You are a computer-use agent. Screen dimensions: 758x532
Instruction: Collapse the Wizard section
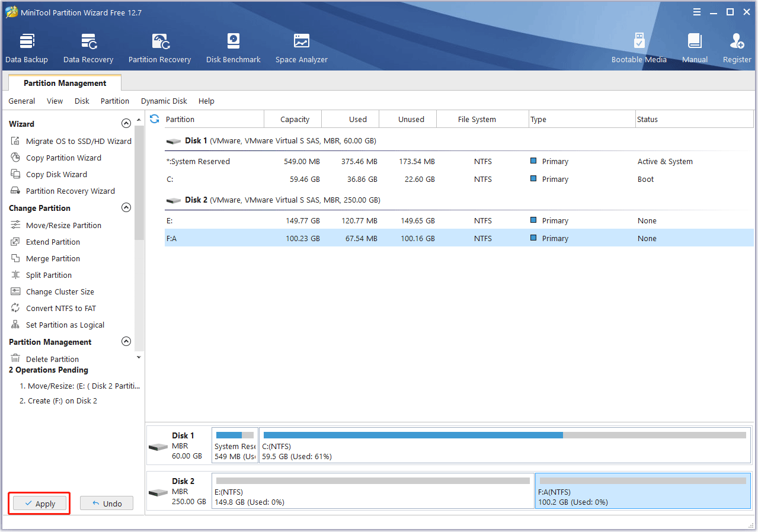[126, 123]
